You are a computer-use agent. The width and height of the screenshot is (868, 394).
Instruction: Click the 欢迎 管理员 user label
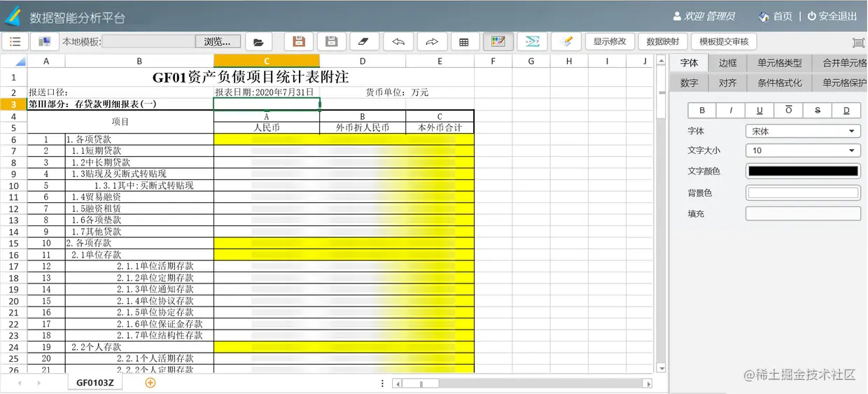click(x=704, y=16)
